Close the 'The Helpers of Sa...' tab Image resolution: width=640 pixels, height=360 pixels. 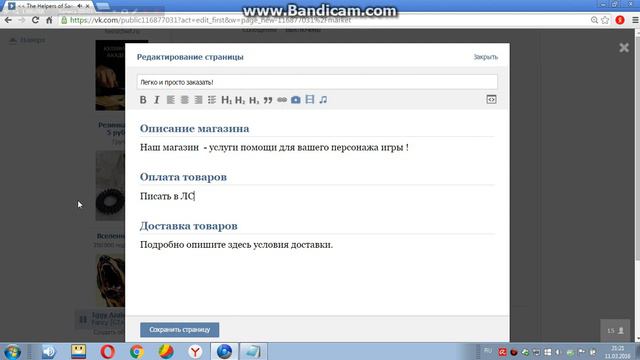pyautogui.click(x=87, y=6)
